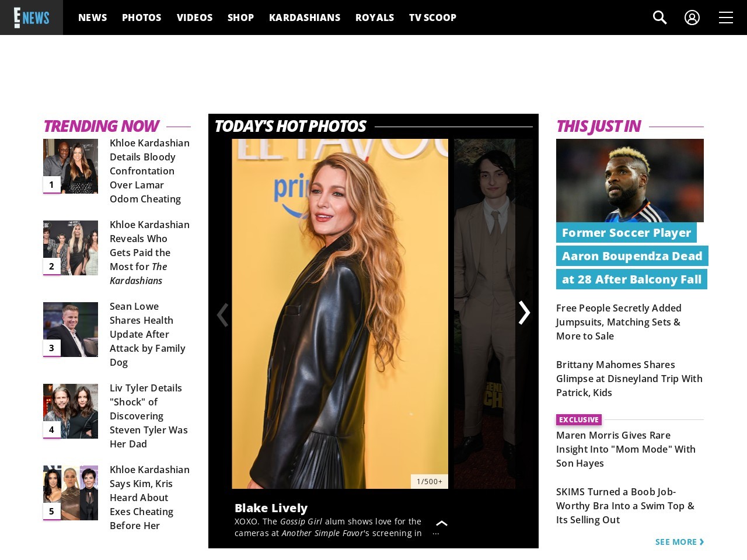
Task: Open Khloe reveals who gets paid most story
Action: tap(149, 253)
